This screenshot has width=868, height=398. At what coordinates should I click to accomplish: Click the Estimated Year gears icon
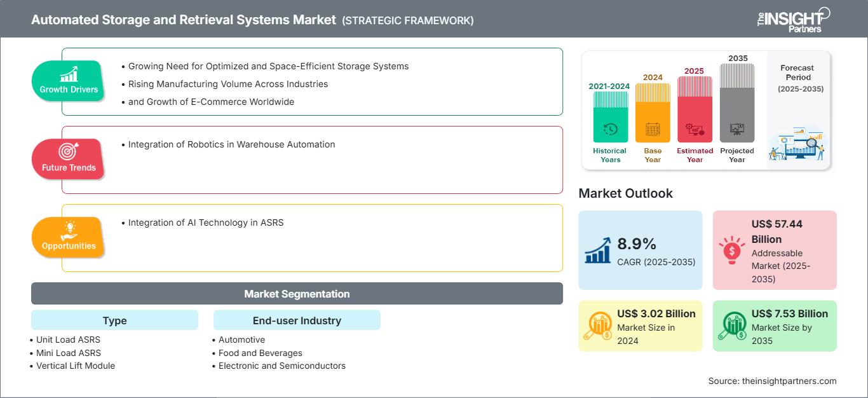pyautogui.click(x=695, y=129)
